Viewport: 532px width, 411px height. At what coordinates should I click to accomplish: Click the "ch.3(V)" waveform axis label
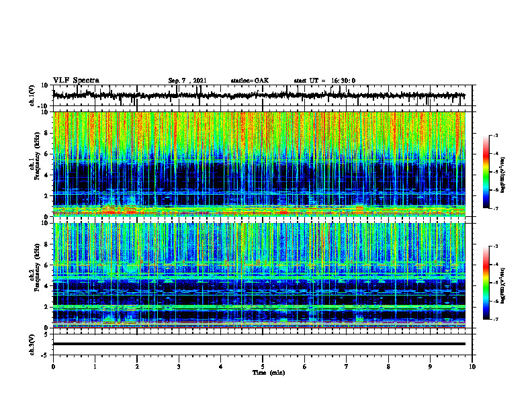point(32,345)
